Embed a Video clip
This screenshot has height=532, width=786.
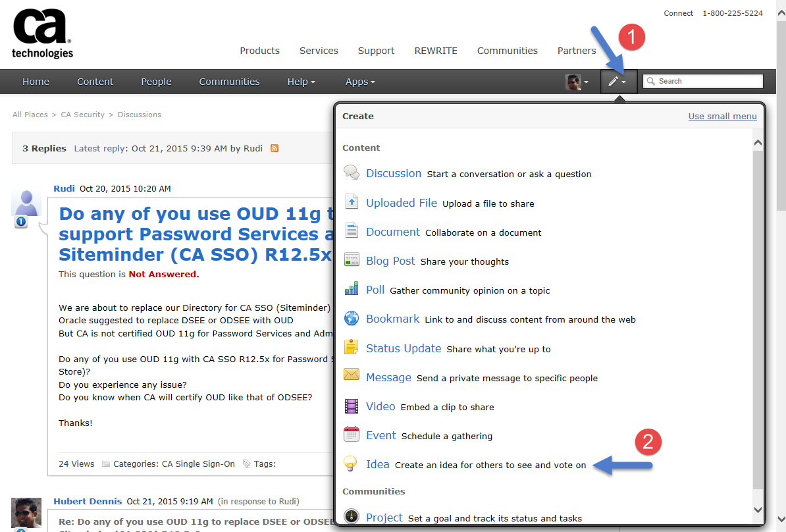(x=380, y=407)
